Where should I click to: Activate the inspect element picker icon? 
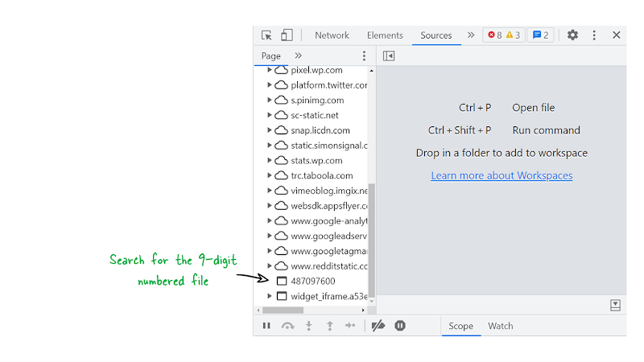[266, 35]
